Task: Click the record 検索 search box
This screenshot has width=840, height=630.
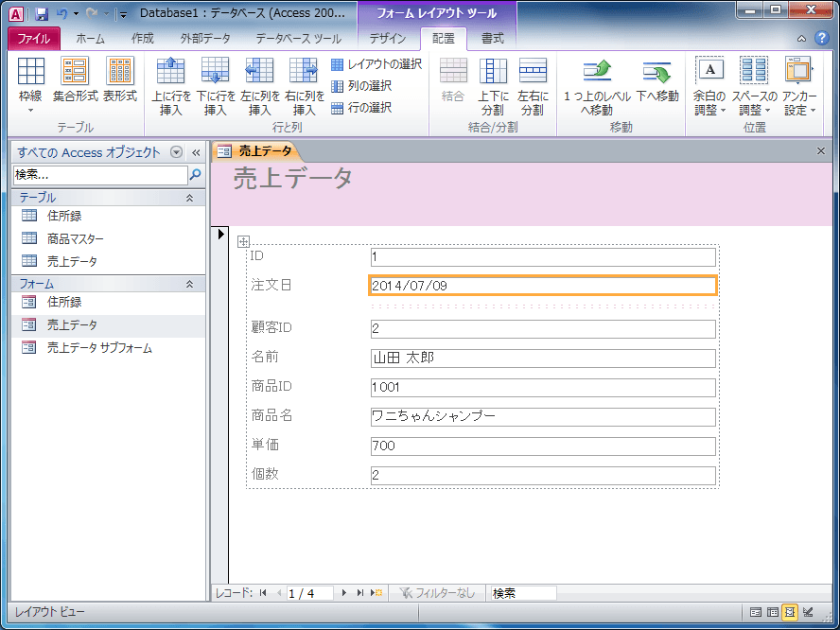Action: pos(523,593)
